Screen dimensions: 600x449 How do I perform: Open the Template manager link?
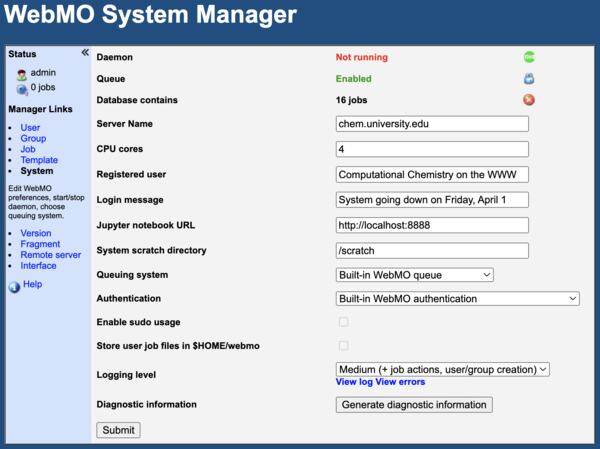pyautogui.click(x=39, y=160)
